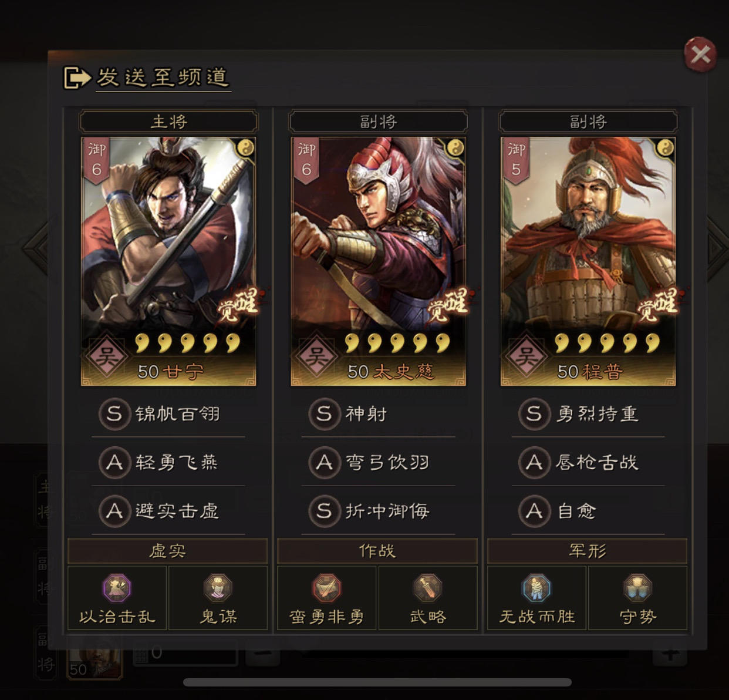Open 太史慈 general portrait card
Viewport: 729px width, 700px height.
(378, 262)
